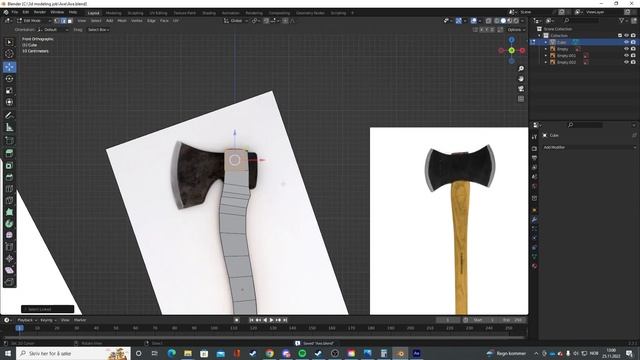Select the Measure tool
Viewport: 640px width, 360px height.
(x=9, y=127)
